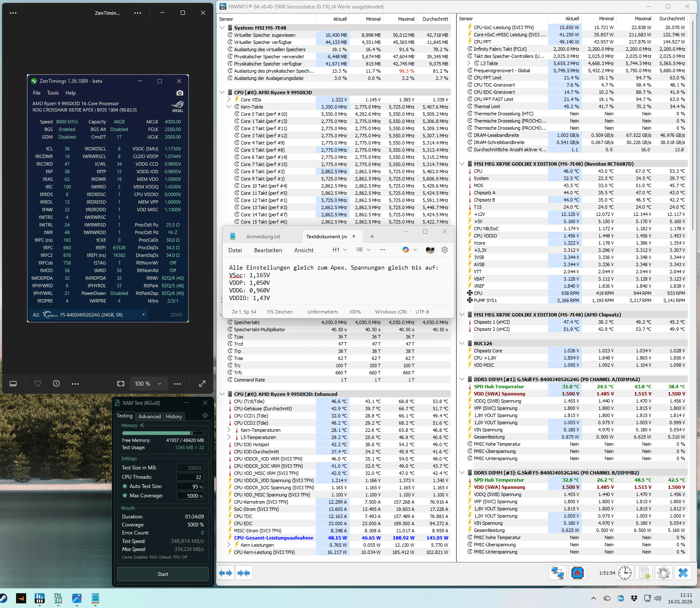Screen dimensions: 700x608
Task: Toggle filmstrip view in Photos viewer
Action: 13,384
